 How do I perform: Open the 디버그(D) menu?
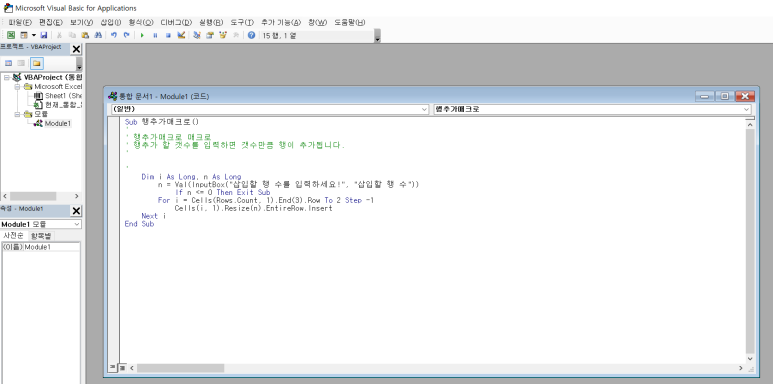coord(176,22)
